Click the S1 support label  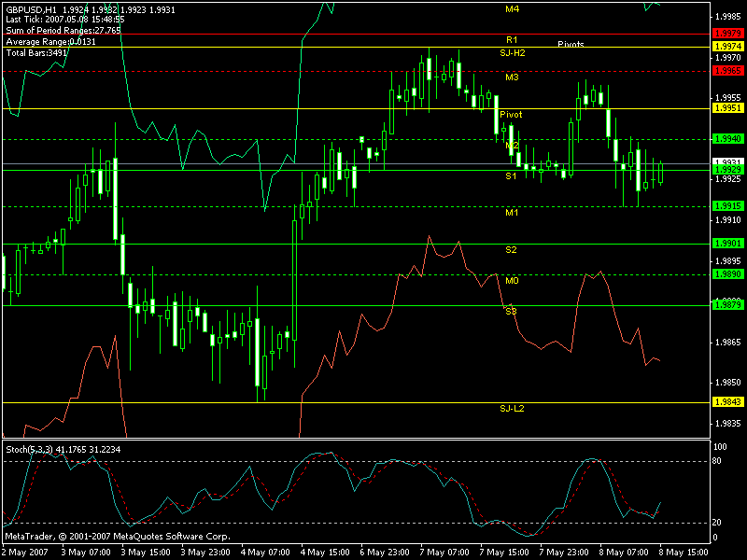click(x=512, y=175)
